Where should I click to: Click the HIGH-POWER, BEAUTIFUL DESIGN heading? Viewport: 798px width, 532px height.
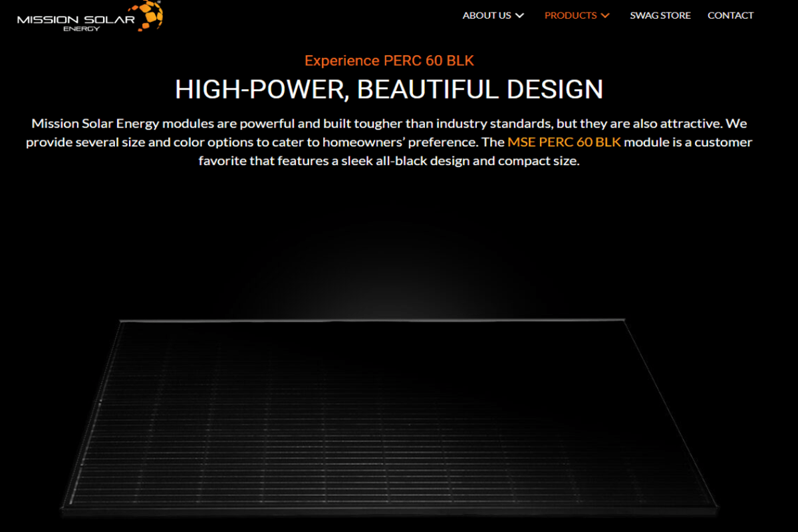click(x=389, y=89)
